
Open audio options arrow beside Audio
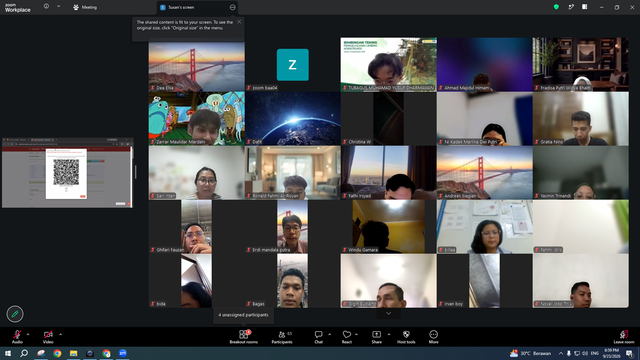[28, 334]
